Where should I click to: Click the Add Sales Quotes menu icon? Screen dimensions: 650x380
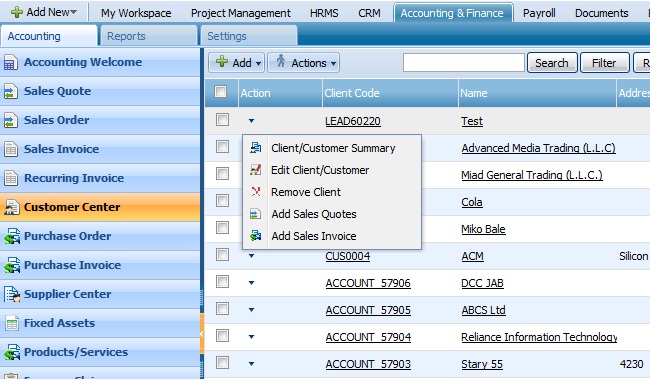255,214
